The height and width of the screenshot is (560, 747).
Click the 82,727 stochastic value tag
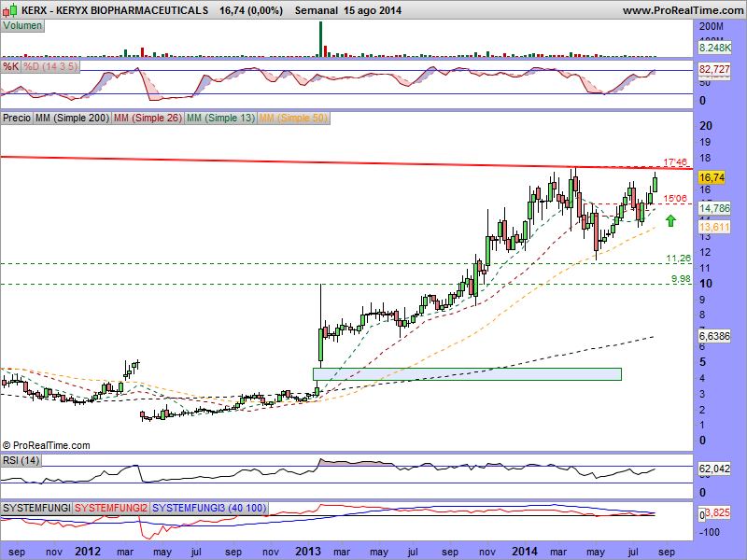pos(714,69)
